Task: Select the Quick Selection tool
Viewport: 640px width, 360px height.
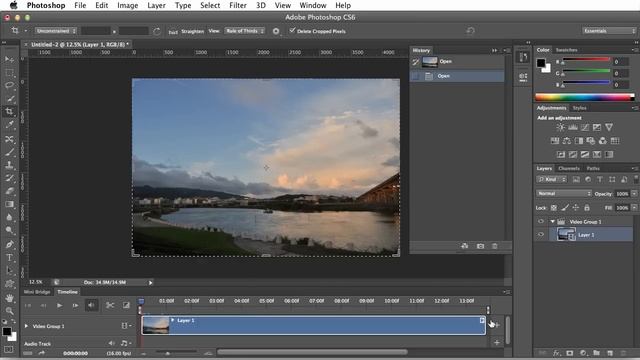Action: [x=9, y=98]
